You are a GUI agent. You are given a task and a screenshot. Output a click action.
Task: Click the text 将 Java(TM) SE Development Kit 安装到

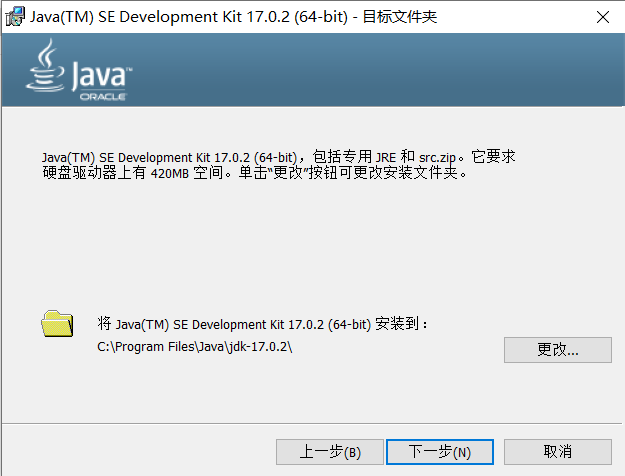pyautogui.click(x=262, y=324)
